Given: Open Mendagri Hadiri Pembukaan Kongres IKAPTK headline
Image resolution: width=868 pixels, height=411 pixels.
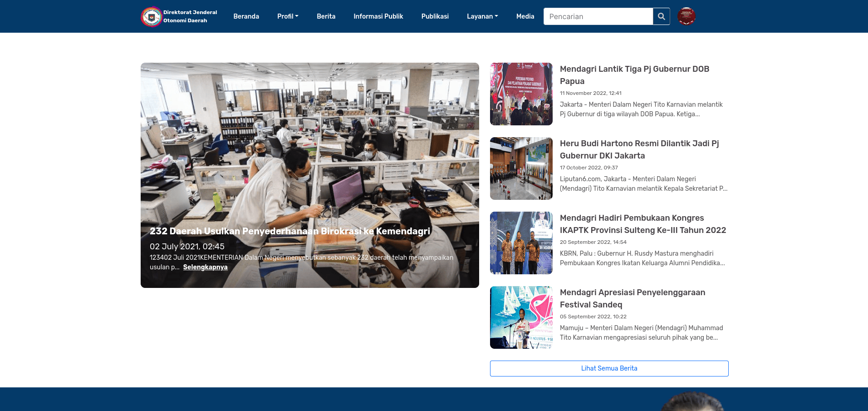Looking at the screenshot, I should (x=643, y=224).
